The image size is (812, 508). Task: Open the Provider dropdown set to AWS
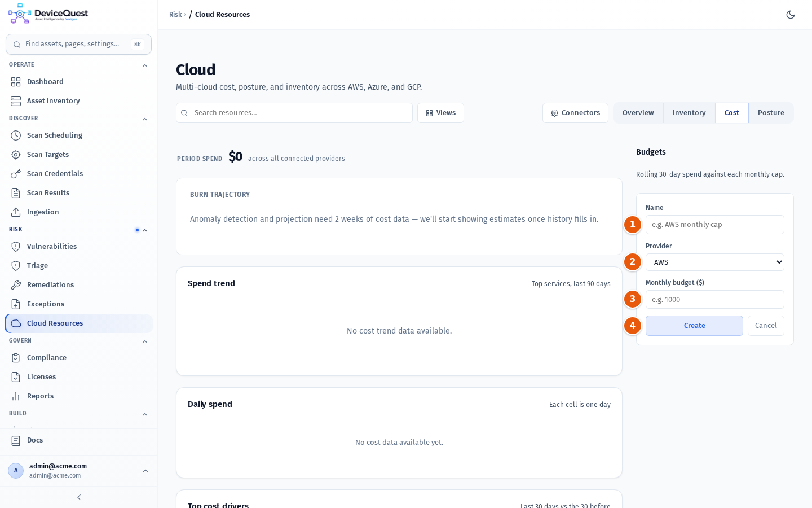coord(715,262)
